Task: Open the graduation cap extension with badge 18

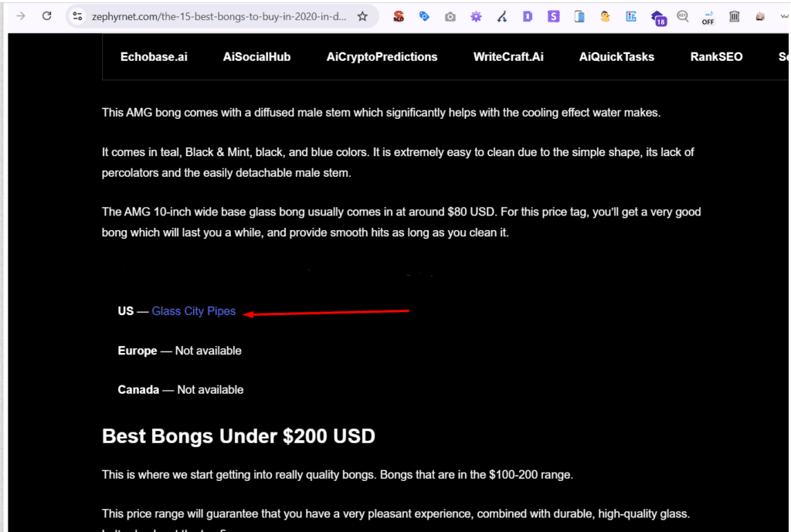Action: [x=657, y=18]
